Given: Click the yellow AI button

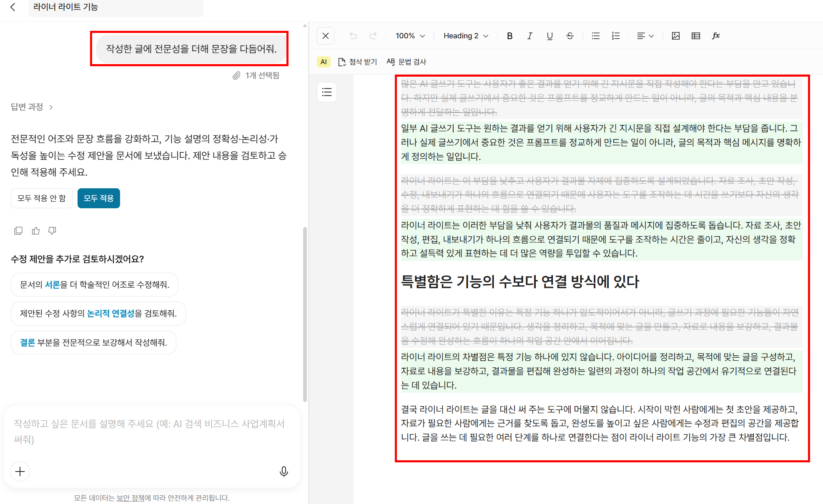Looking at the screenshot, I should pos(324,62).
